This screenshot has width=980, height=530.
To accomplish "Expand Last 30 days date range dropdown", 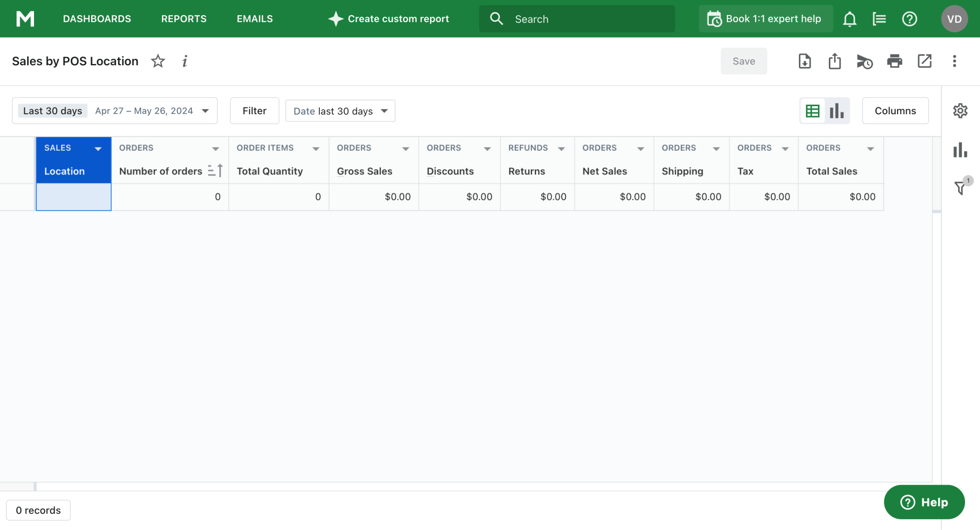I will (x=205, y=111).
